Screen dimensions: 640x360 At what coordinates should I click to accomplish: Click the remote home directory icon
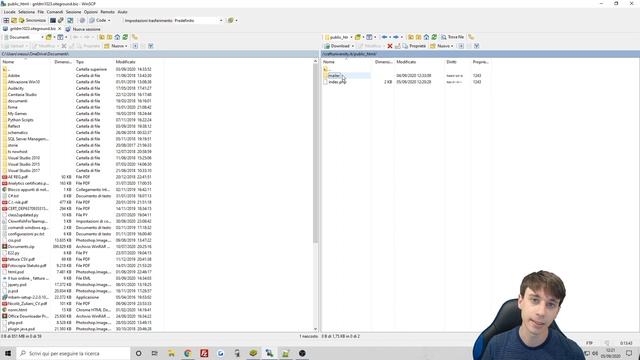coord(426,37)
